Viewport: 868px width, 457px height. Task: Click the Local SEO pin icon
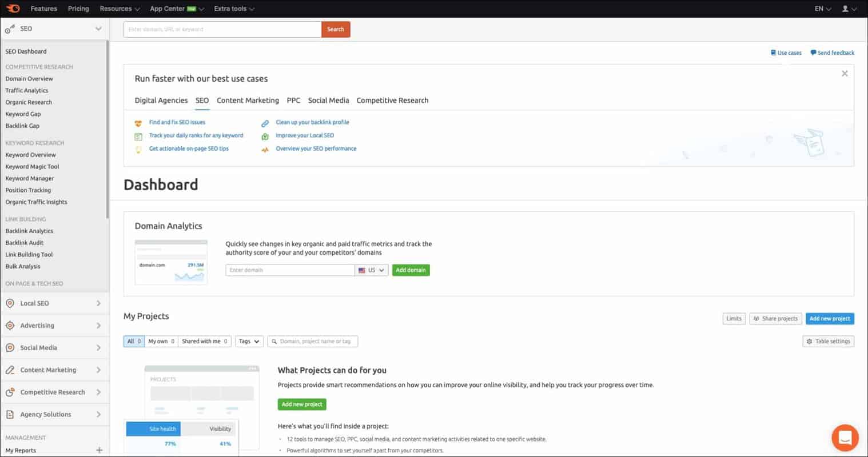click(x=10, y=303)
